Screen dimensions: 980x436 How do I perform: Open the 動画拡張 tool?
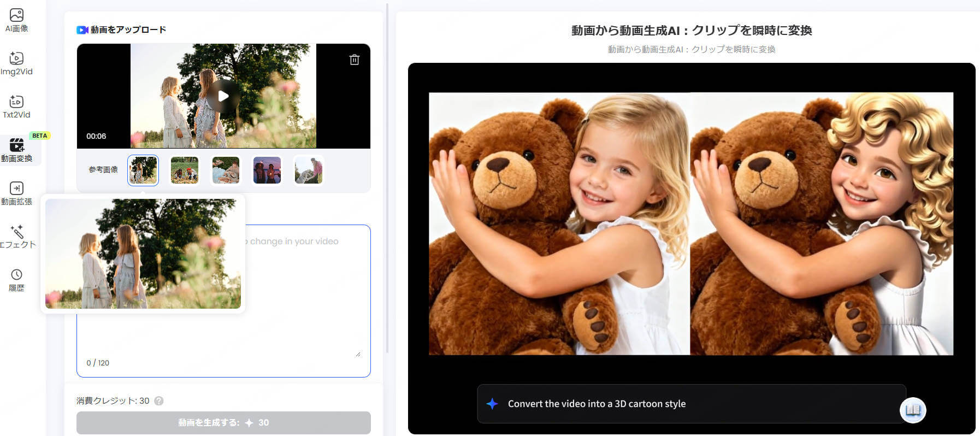[16, 193]
